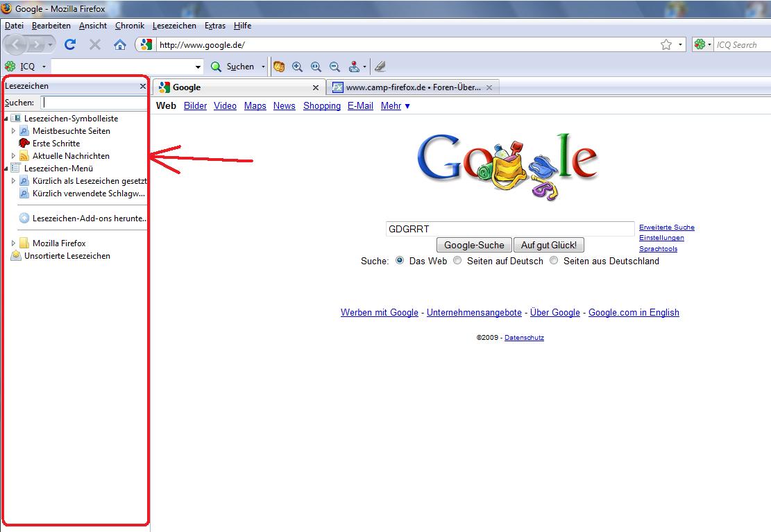Viewport: 771px width, 532px height.
Task: Click the Auf gut Glück! button
Action: [549, 245]
